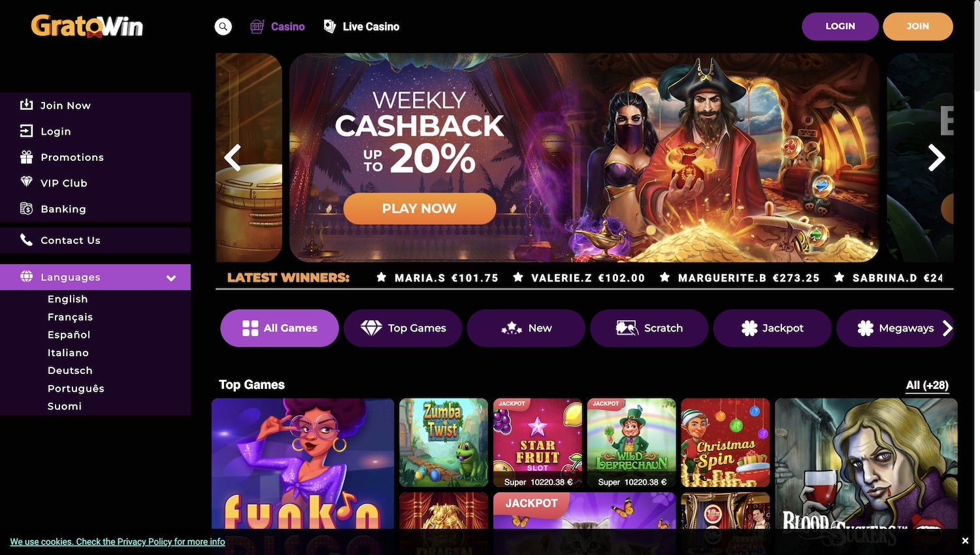This screenshot has height=555, width=980.
Task: Select the Scratch category tab
Action: [649, 328]
